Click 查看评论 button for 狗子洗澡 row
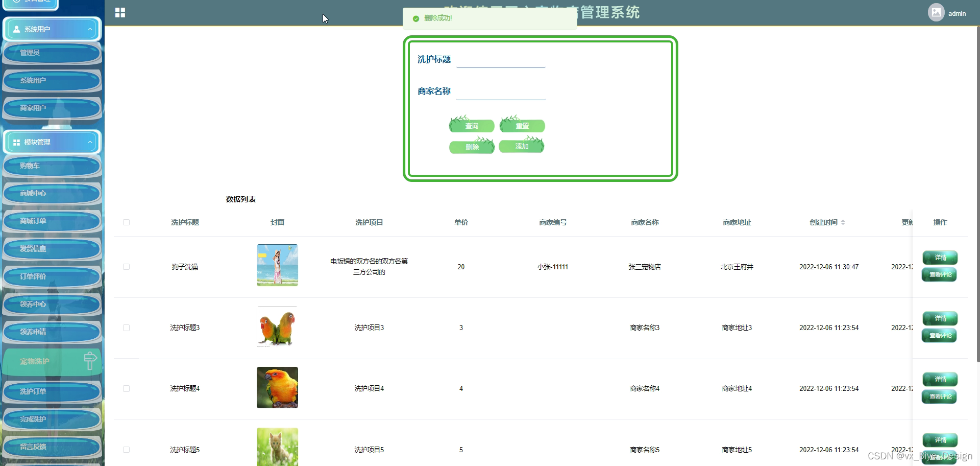980x466 pixels. coord(940,275)
